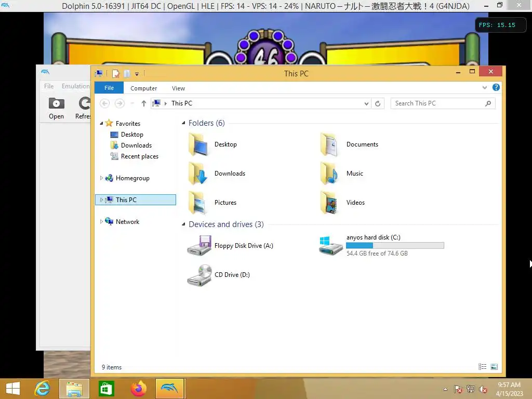This screenshot has height=399, width=532.
Task: Collapse the Favorites tree node
Action: (101, 124)
